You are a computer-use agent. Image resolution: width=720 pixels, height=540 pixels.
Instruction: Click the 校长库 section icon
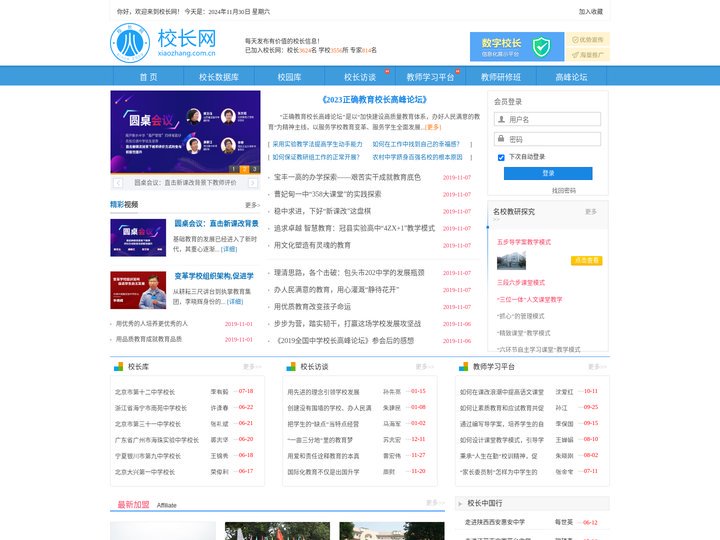click(118, 366)
